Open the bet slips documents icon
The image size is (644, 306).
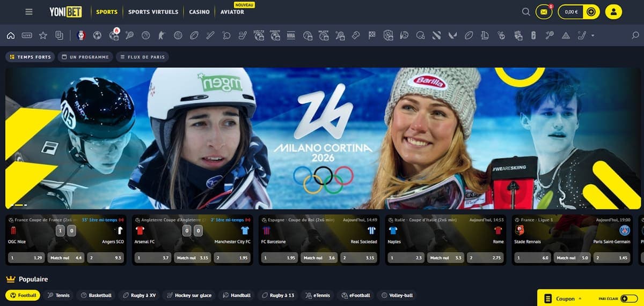[59, 36]
